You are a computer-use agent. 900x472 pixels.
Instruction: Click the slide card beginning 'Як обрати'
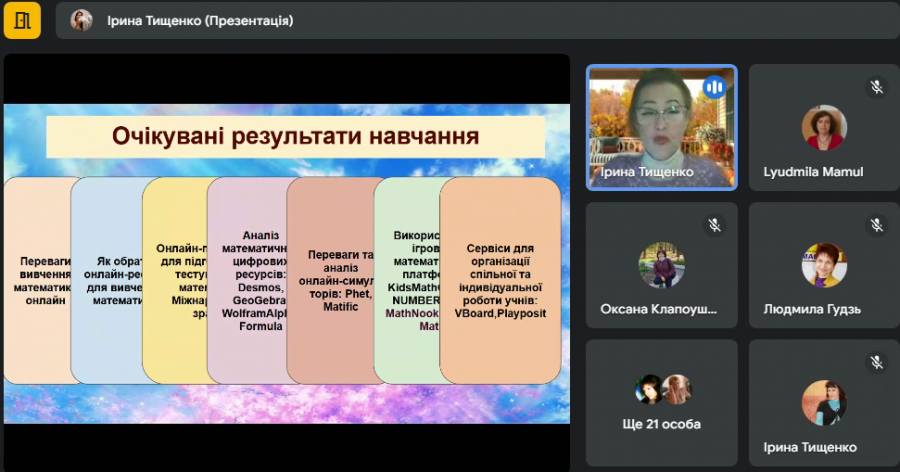tap(107, 280)
